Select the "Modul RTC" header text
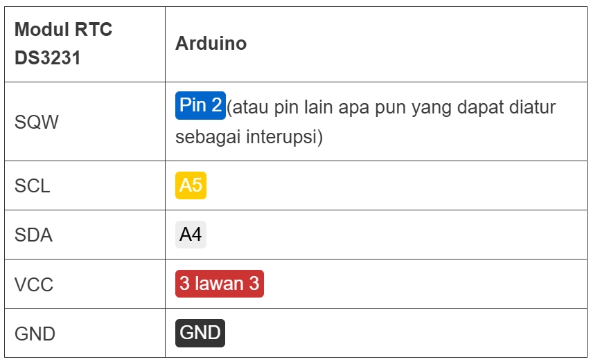The width and height of the screenshot is (591, 364). coord(63,30)
